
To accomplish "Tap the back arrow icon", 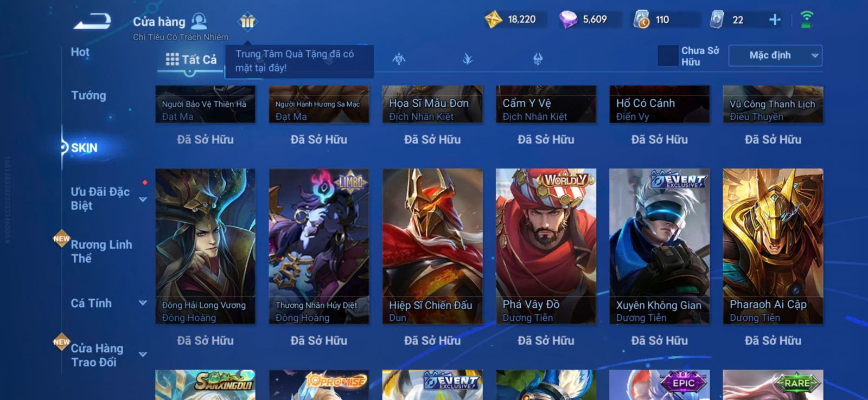I will [x=92, y=22].
